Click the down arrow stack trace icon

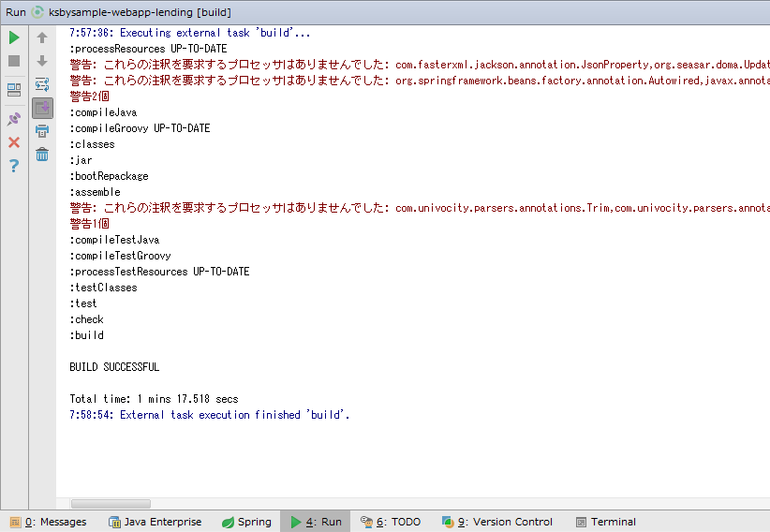click(42, 61)
